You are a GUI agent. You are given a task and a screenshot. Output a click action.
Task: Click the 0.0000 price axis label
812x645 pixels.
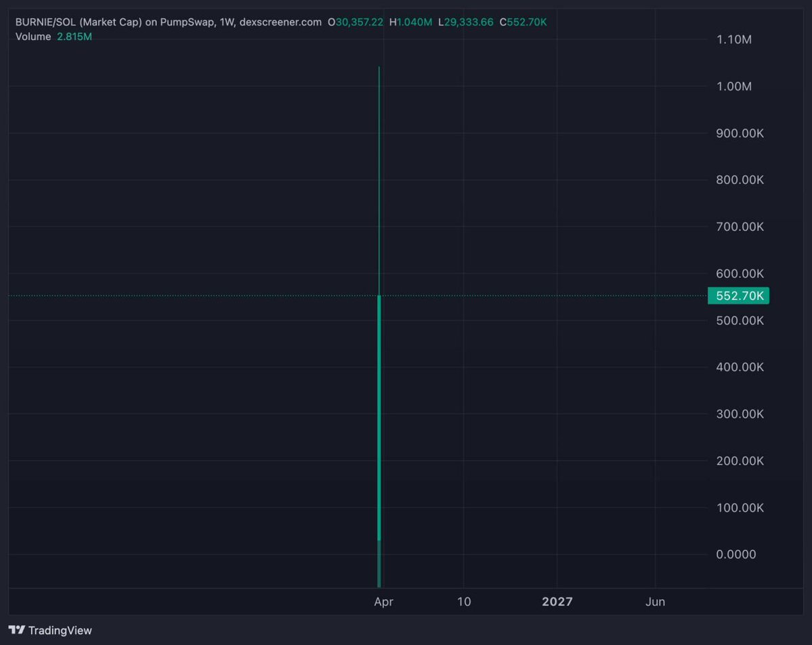[735, 554]
